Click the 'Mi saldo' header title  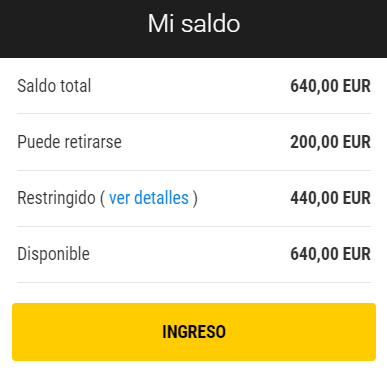point(194,24)
